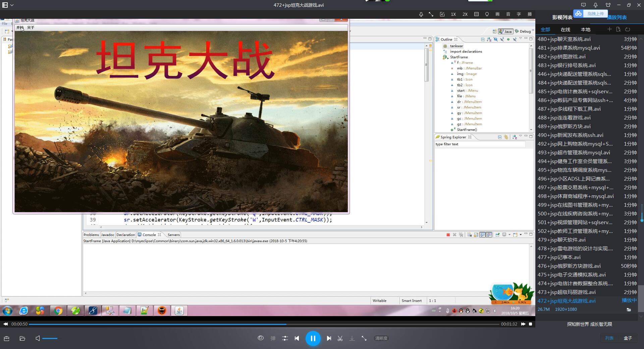Image resolution: width=644 pixels, height=349 pixels.
Task: Select tb1 : Icon in Outline
Action: pyautogui.click(x=465, y=80)
